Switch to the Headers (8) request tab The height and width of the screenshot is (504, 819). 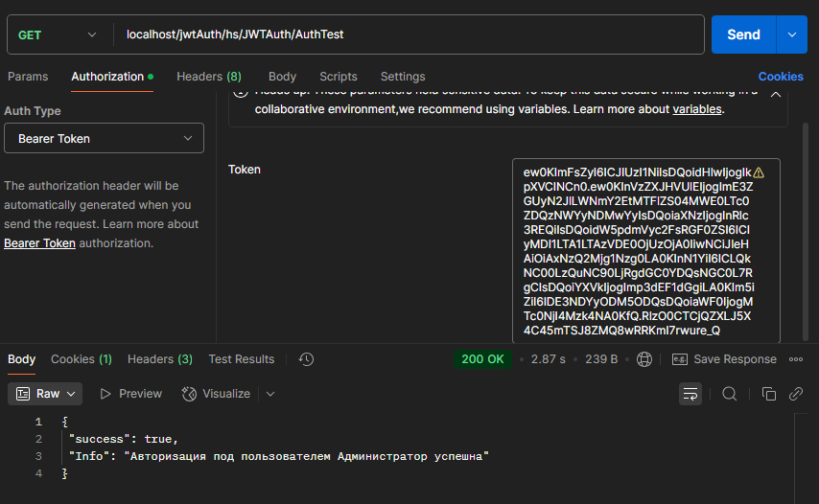(x=208, y=77)
